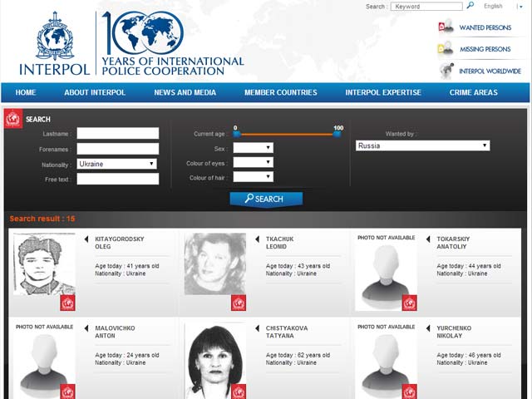Screen dimensions: 532x399
Task: Open the MISSING PERSONS link text
Action: click(485, 49)
